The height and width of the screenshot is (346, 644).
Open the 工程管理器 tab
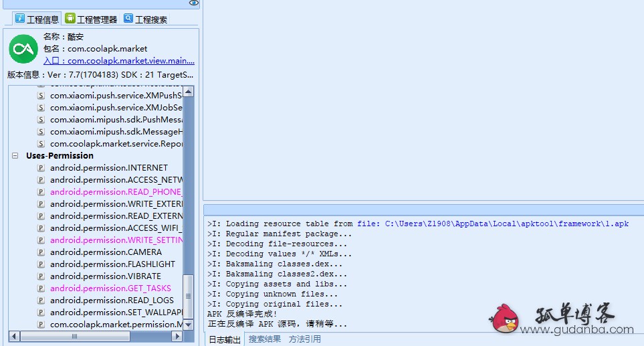point(91,19)
